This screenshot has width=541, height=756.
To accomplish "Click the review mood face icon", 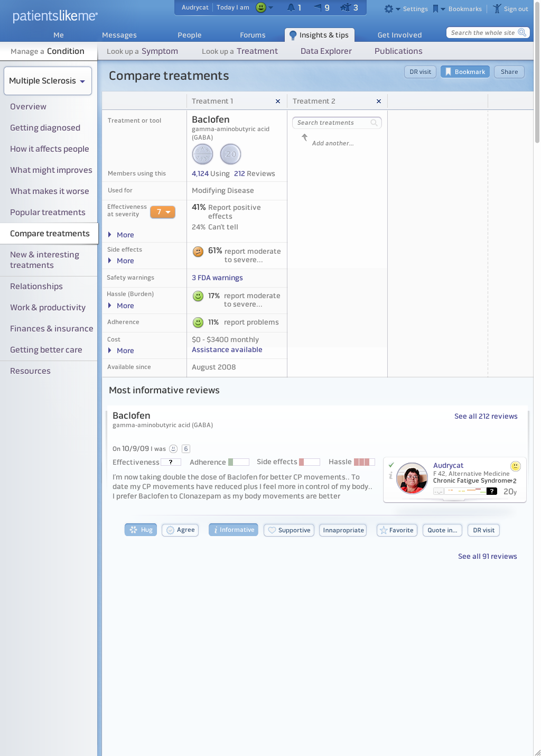I will coord(173,449).
